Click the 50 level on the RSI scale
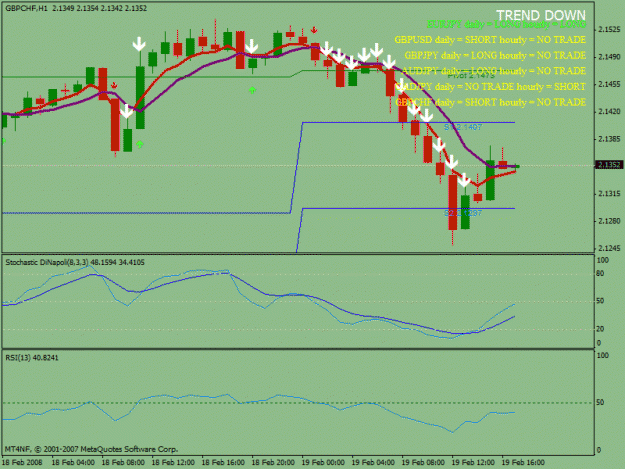 [600, 402]
